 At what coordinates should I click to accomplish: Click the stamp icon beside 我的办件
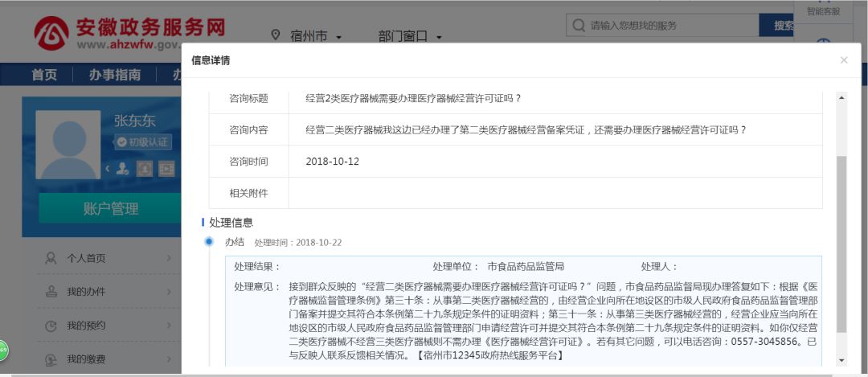click(x=51, y=292)
